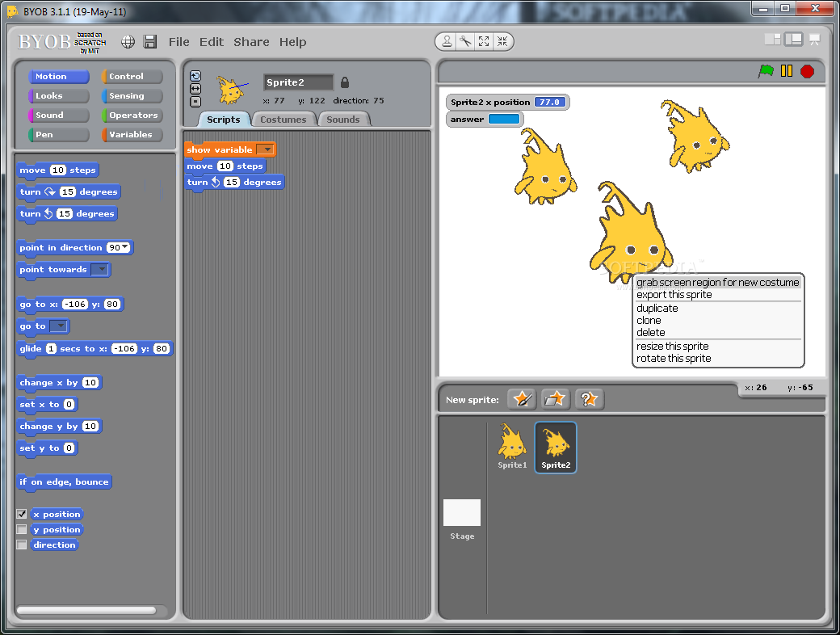Image resolution: width=840 pixels, height=635 pixels.
Task: Select Sprite2 in the sprite list
Action: point(556,447)
